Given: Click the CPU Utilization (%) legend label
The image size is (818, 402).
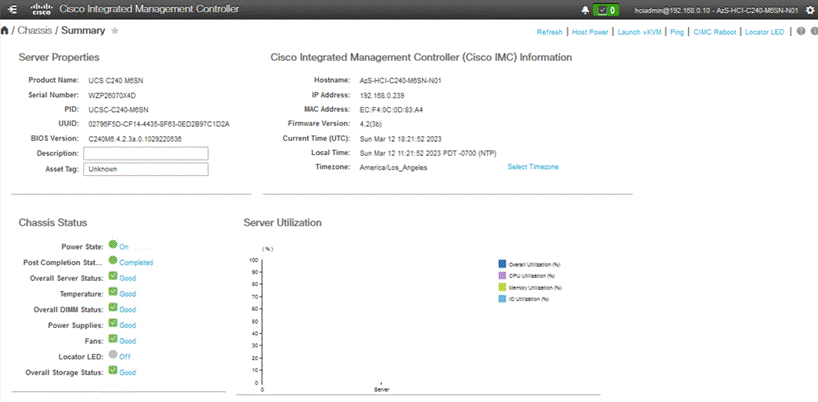Looking at the screenshot, I should pos(532,276).
